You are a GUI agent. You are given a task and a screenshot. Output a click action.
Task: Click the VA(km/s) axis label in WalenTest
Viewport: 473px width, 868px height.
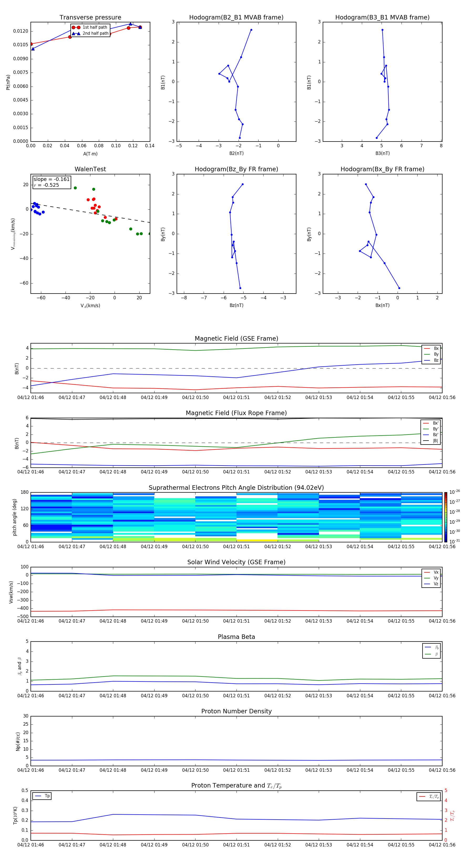coord(90,306)
